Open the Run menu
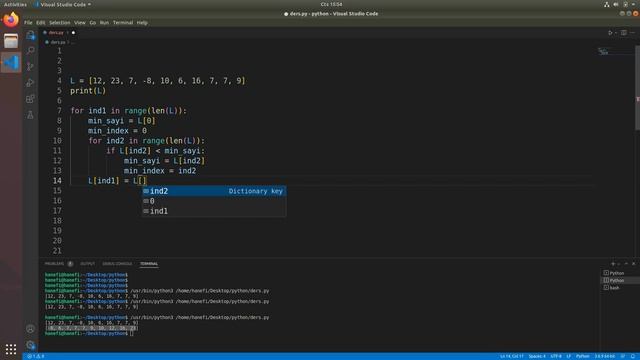The width and height of the screenshot is (640, 360). (x=104, y=23)
